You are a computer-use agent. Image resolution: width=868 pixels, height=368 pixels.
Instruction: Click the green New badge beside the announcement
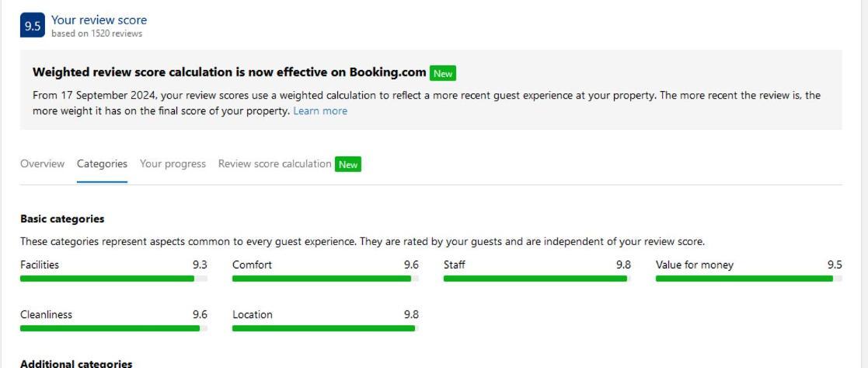(443, 73)
